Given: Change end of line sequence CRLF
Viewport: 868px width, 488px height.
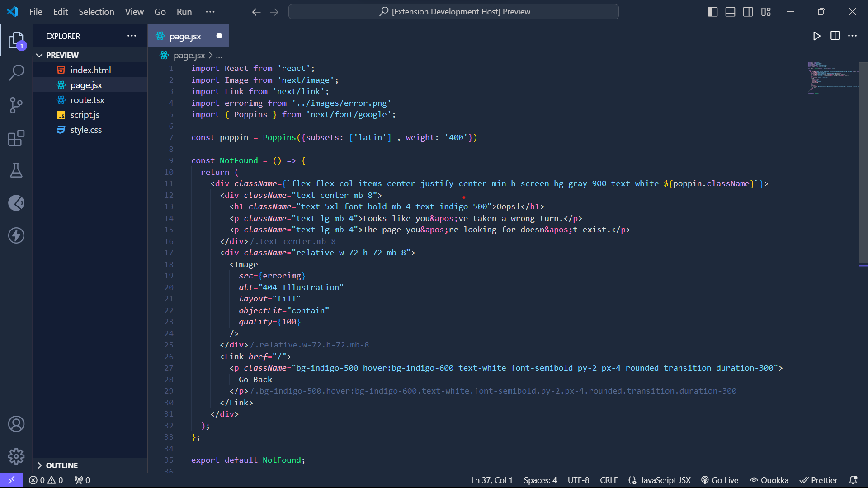Looking at the screenshot, I should (609, 480).
